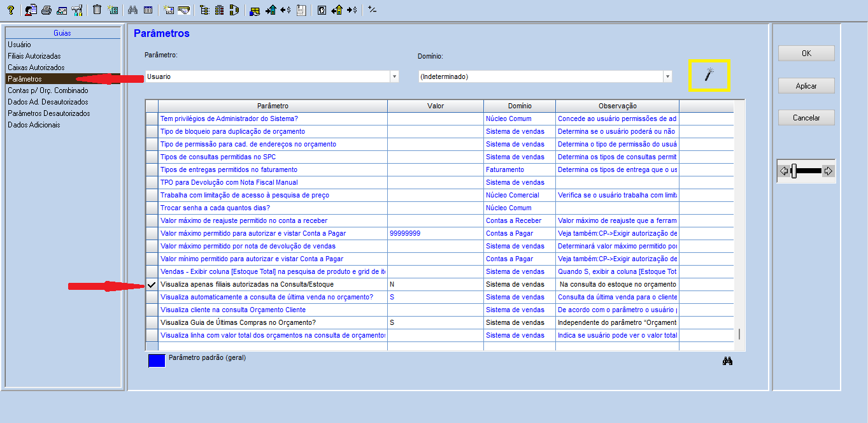Click the binoculars icon below the grid
This screenshot has height=423, width=868.
pyautogui.click(x=727, y=361)
